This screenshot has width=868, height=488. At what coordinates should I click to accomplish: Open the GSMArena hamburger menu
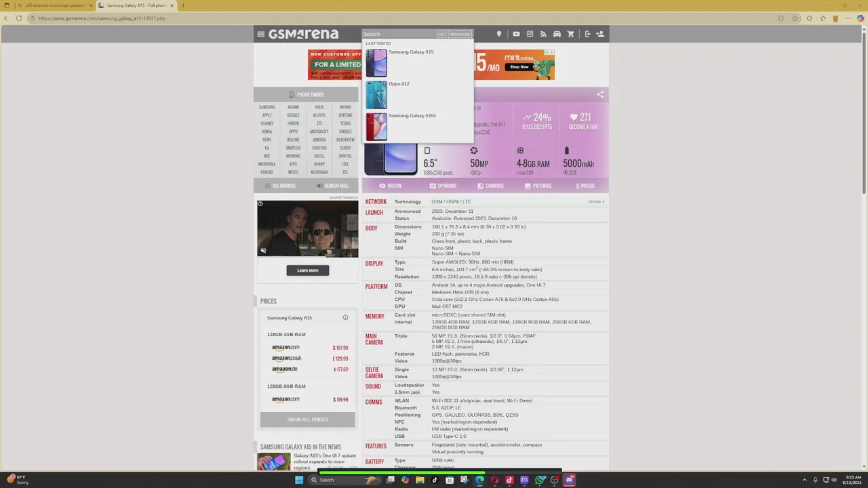point(260,34)
